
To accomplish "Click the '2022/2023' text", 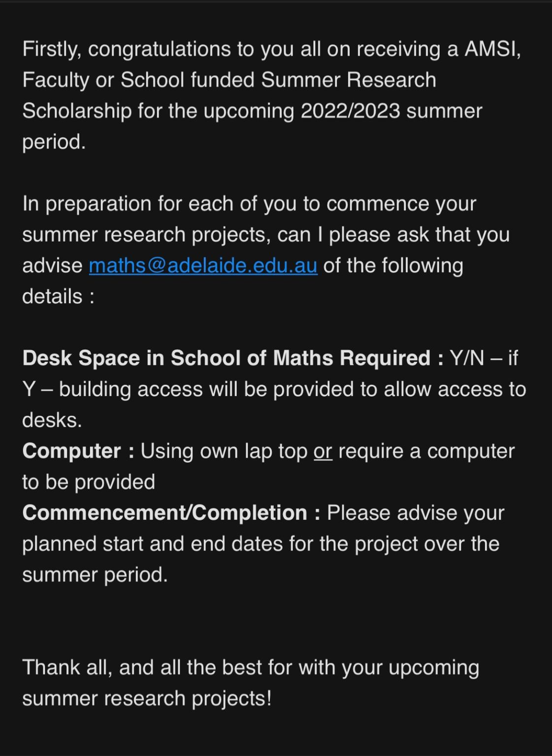I will coord(350,111).
